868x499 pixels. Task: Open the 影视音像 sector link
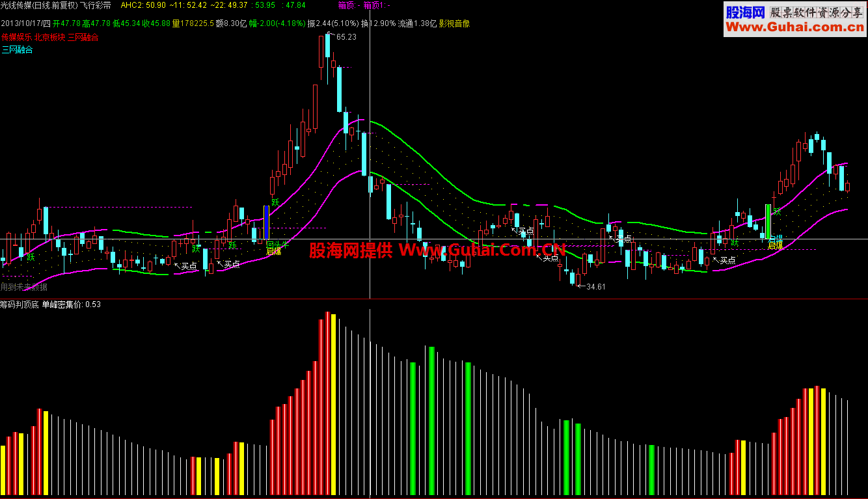click(x=454, y=23)
